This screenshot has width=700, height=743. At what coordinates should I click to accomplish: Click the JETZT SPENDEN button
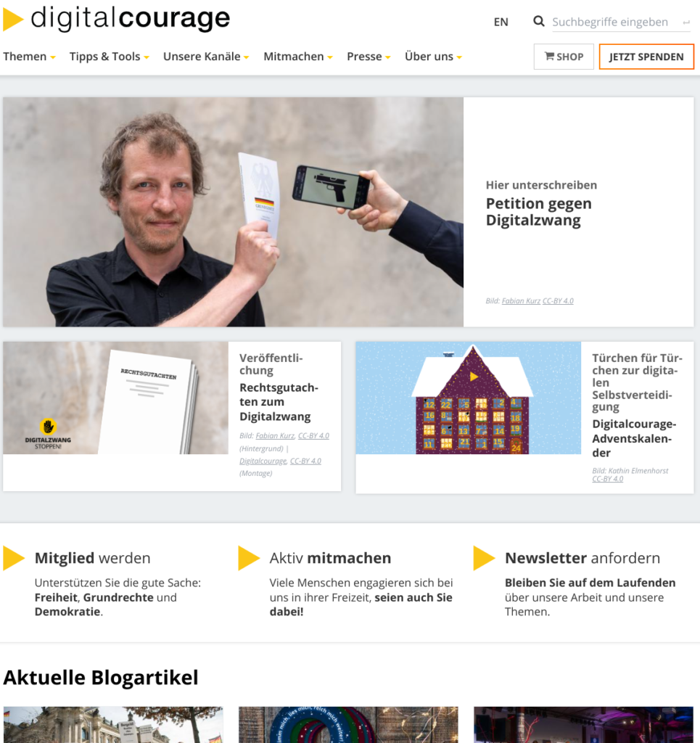pyautogui.click(x=646, y=57)
